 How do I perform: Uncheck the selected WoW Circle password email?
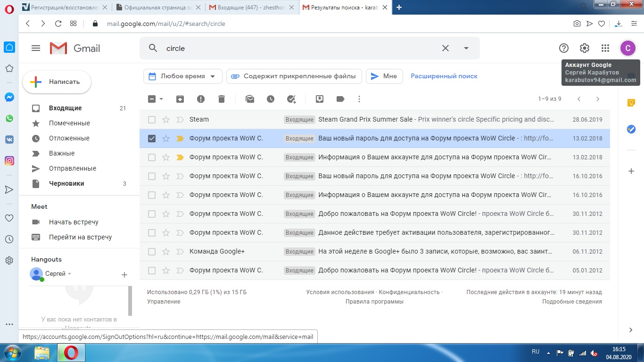[x=152, y=139]
